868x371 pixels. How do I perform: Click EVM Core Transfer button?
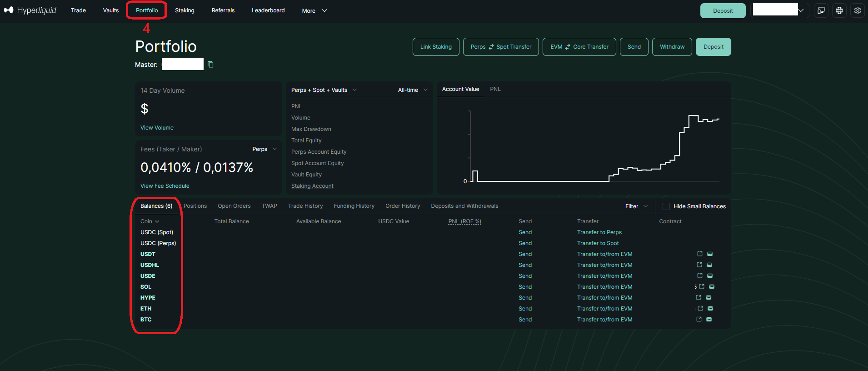click(x=579, y=47)
